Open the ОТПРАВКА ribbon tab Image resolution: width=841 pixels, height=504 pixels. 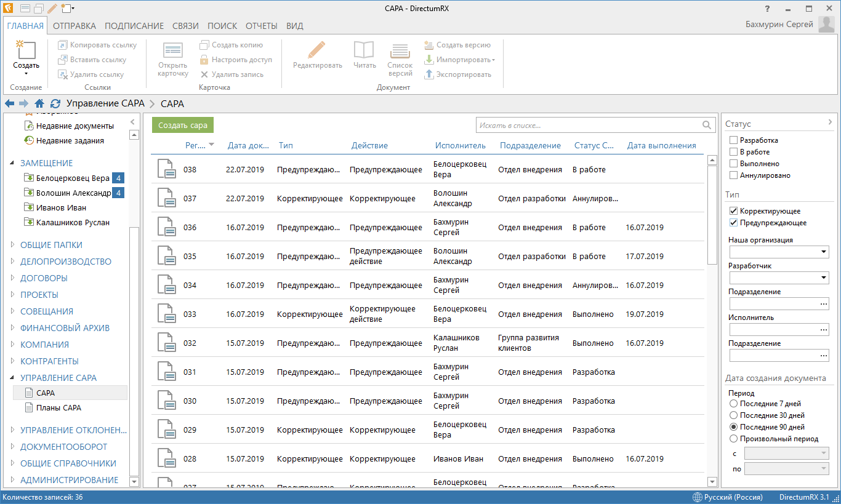pyautogui.click(x=74, y=26)
